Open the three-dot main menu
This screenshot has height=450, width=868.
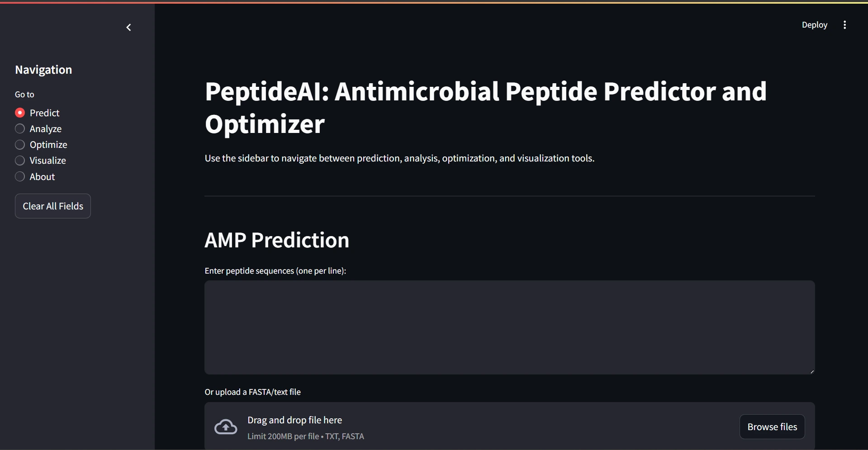point(844,25)
